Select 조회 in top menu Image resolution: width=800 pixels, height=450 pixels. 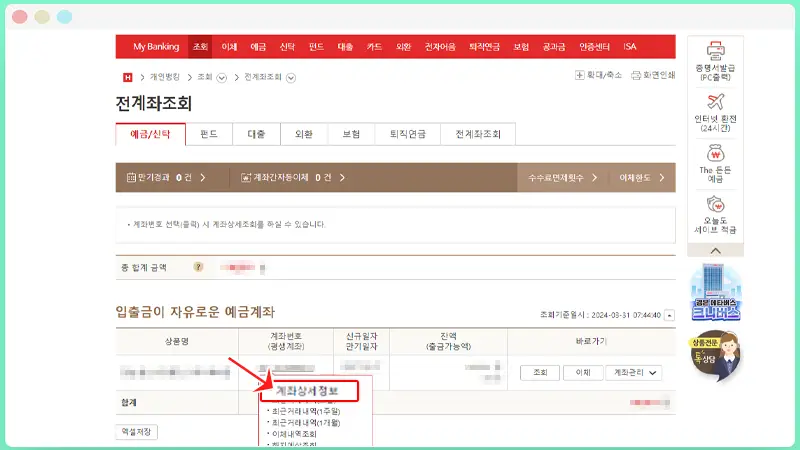200,46
